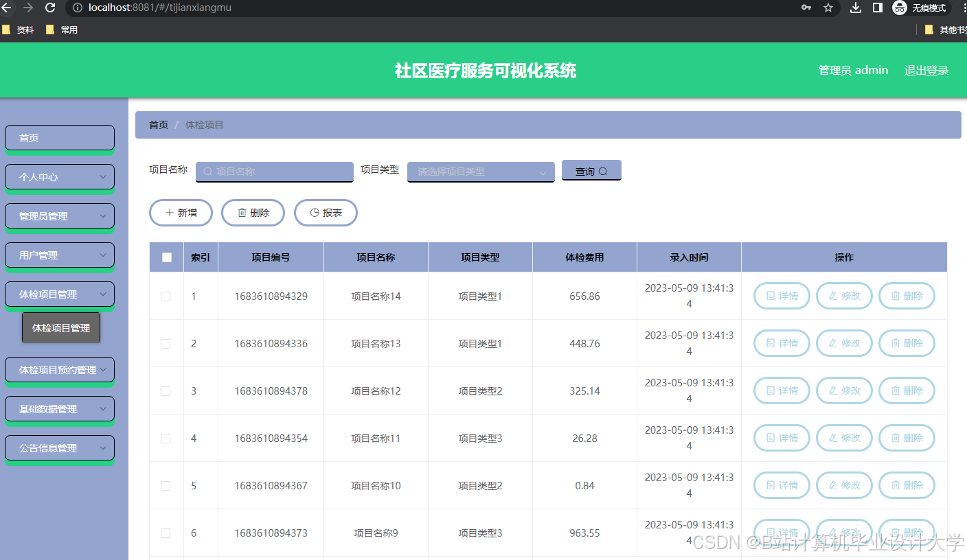Click 录入时间 column header

pos(689,257)
